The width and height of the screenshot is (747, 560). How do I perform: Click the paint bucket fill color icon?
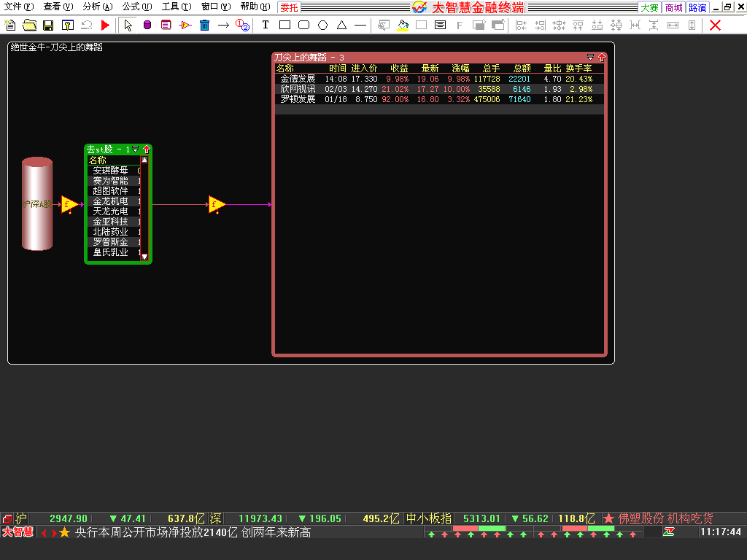(x=403, y=26)
